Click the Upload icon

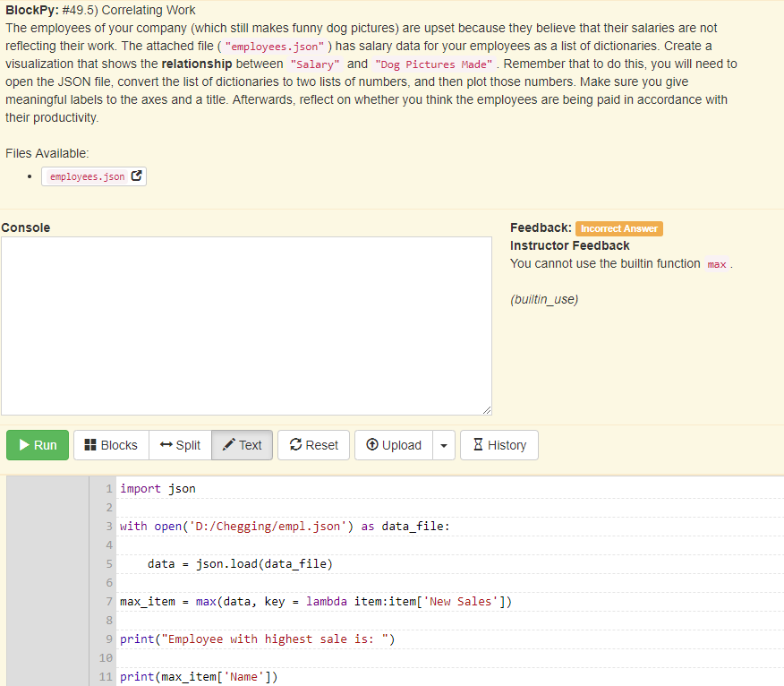(371, 445)
